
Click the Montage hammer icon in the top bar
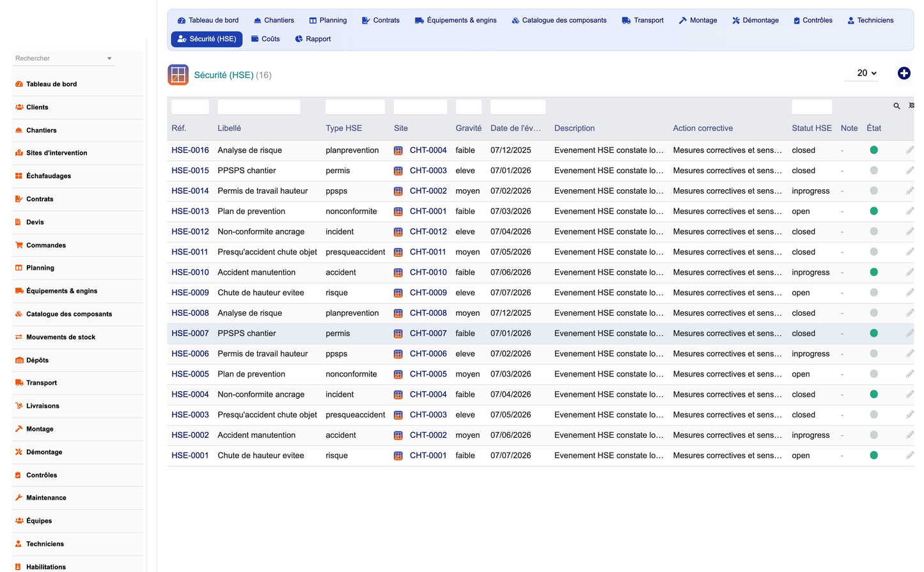click(683, 20)
